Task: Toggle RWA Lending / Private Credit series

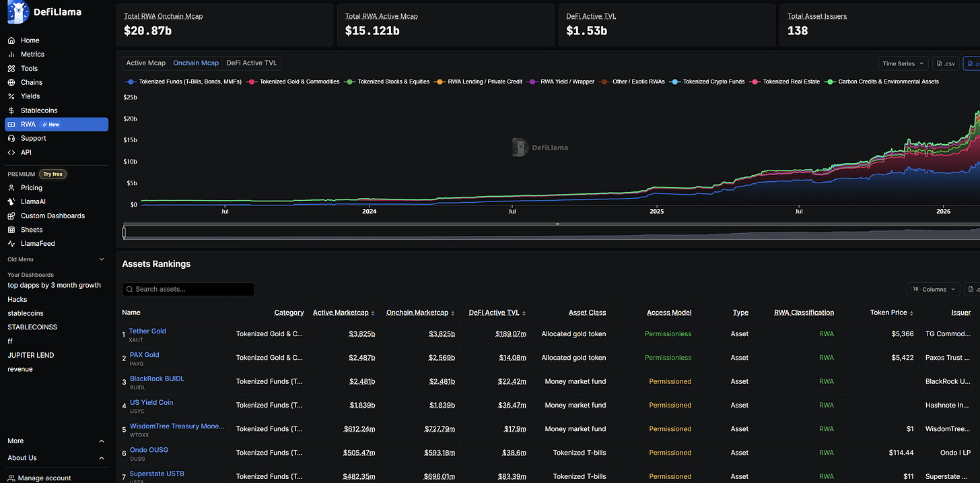Action: point(478,82)
